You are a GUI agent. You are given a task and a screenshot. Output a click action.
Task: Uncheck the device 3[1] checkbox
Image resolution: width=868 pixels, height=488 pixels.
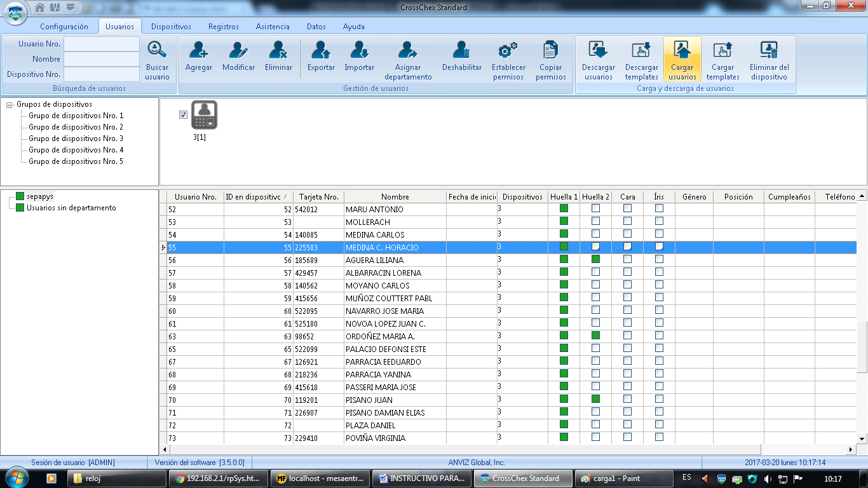pos(184,114)
